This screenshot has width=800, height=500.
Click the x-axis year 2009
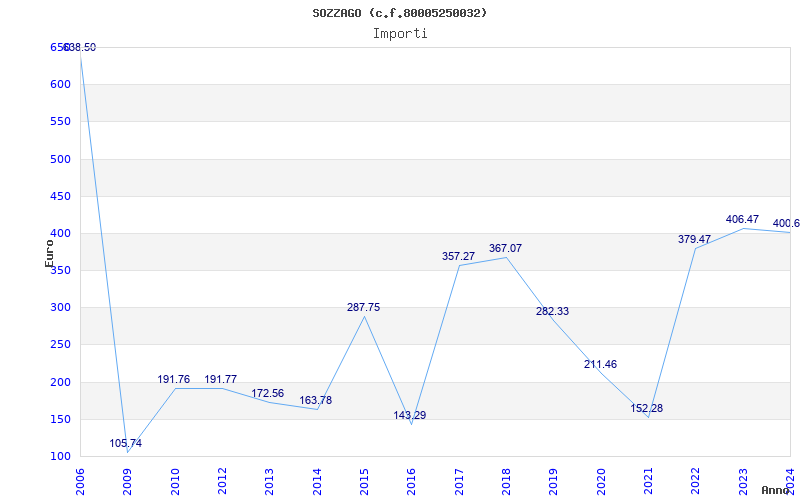128,481
